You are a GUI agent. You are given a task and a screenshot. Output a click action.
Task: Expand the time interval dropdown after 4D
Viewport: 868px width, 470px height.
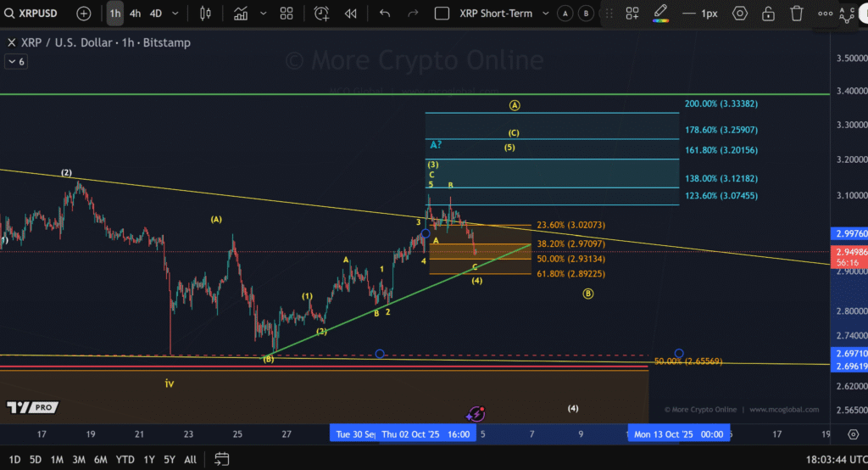(175, 14)
